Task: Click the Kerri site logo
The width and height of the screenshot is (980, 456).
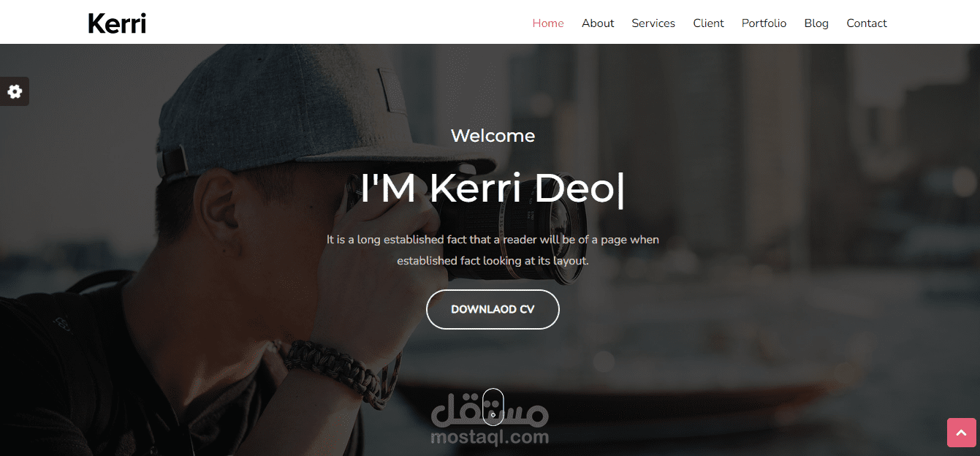Action: point(117,23)
